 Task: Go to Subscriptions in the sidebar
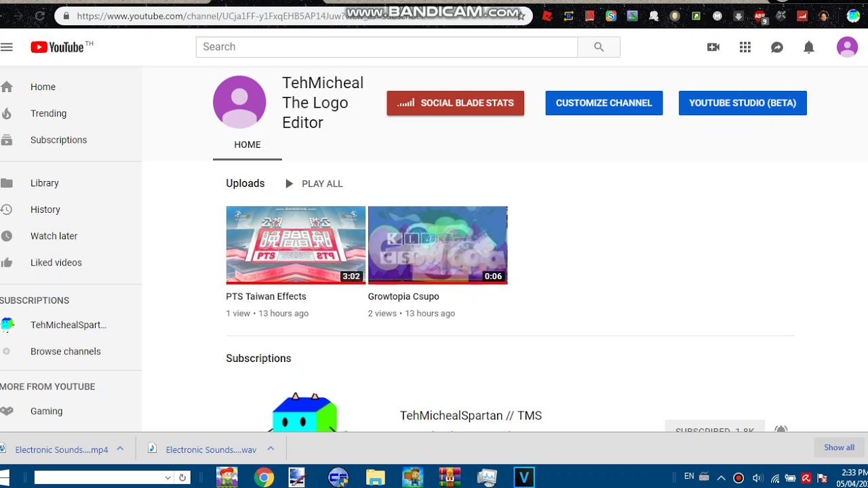pyautogui.click(x=58, y=140)
